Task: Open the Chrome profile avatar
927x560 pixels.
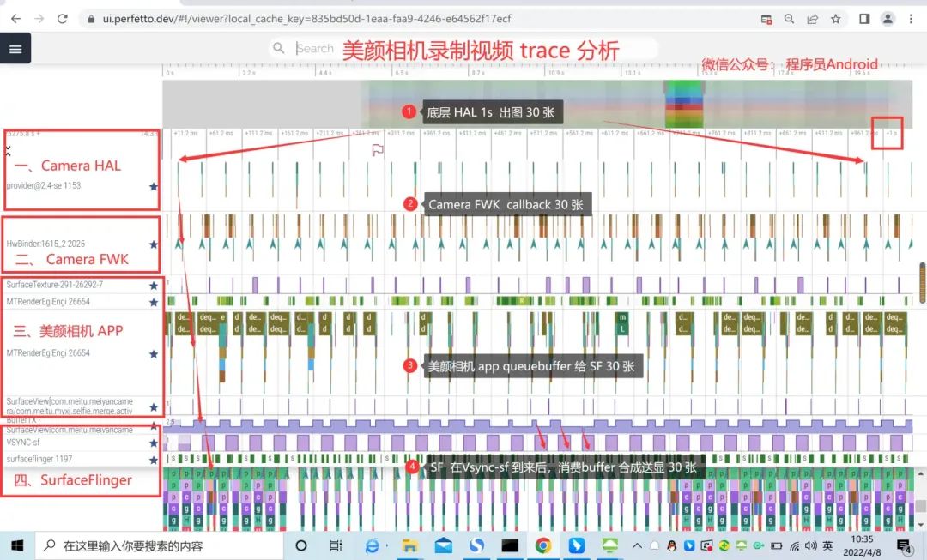Action: [x=888, y=19]
